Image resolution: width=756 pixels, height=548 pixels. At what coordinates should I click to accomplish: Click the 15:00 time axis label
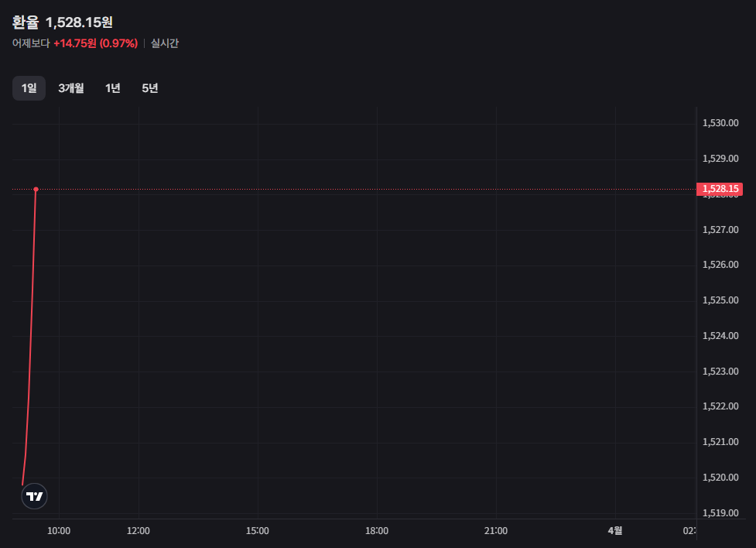click(258, 531)
